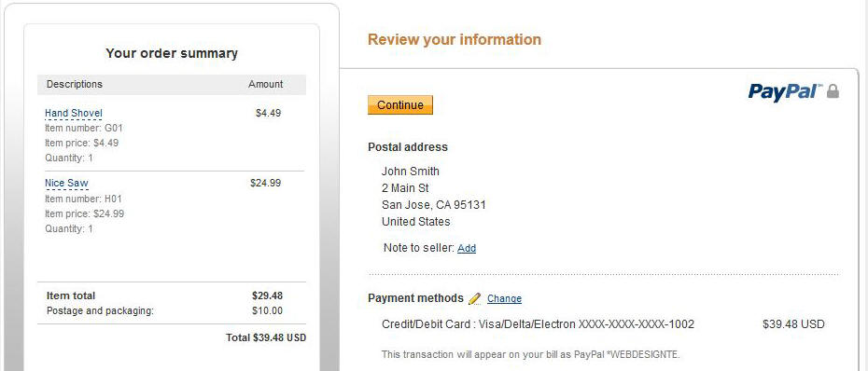Select the Descriptions column header
This screenshot has height=371, width=868.
click(75, 85)
